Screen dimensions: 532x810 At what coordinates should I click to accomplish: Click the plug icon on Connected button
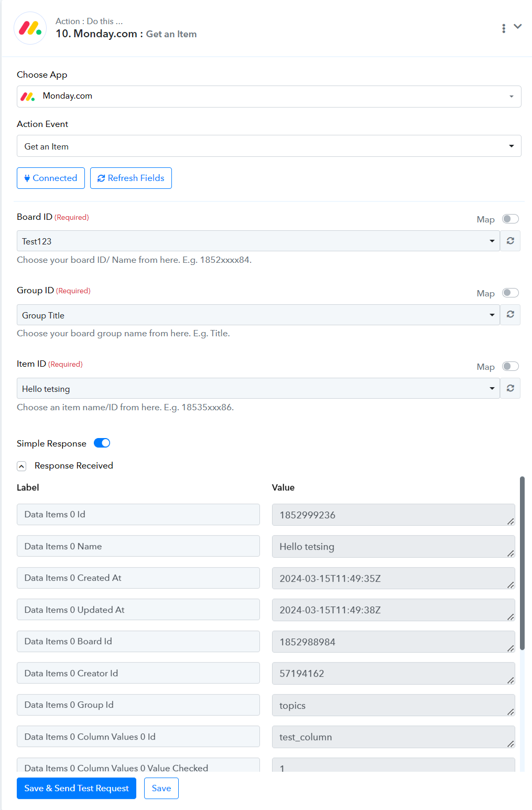click(27, 178)
